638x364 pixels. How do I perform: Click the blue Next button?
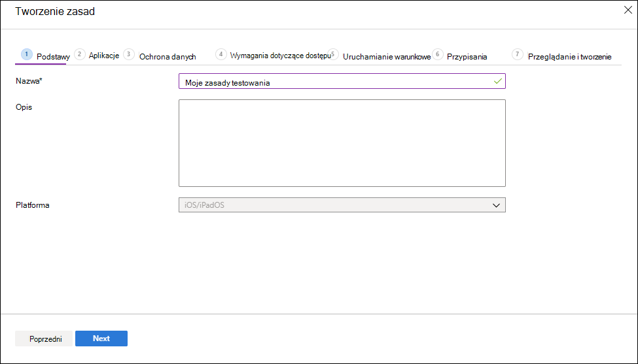pyautogui.click(x=101, y=339)
